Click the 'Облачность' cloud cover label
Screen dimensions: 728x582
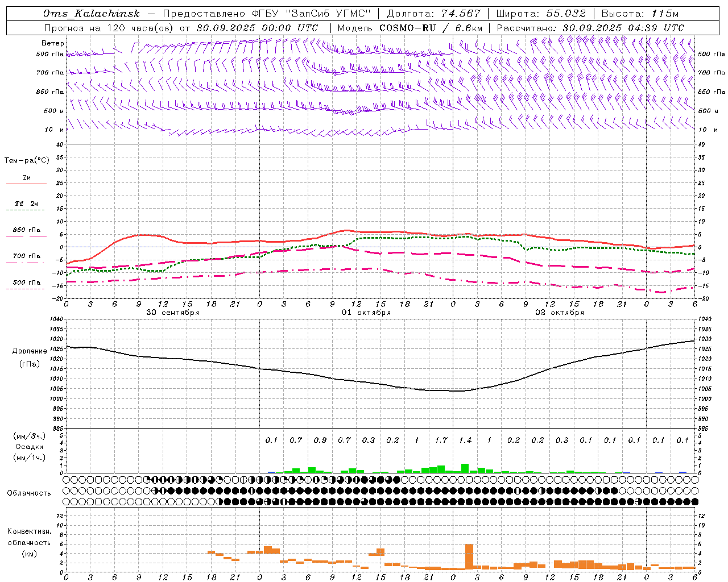pos(29,493)
